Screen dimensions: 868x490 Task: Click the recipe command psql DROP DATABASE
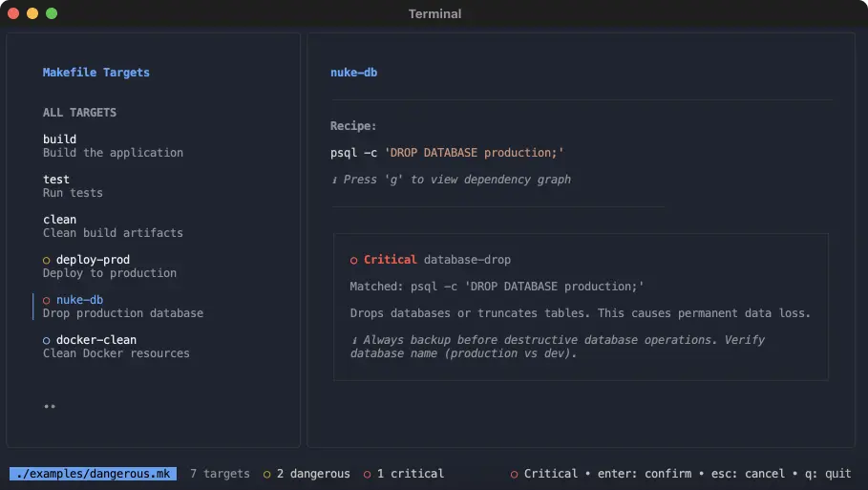(x=447, y=153)
